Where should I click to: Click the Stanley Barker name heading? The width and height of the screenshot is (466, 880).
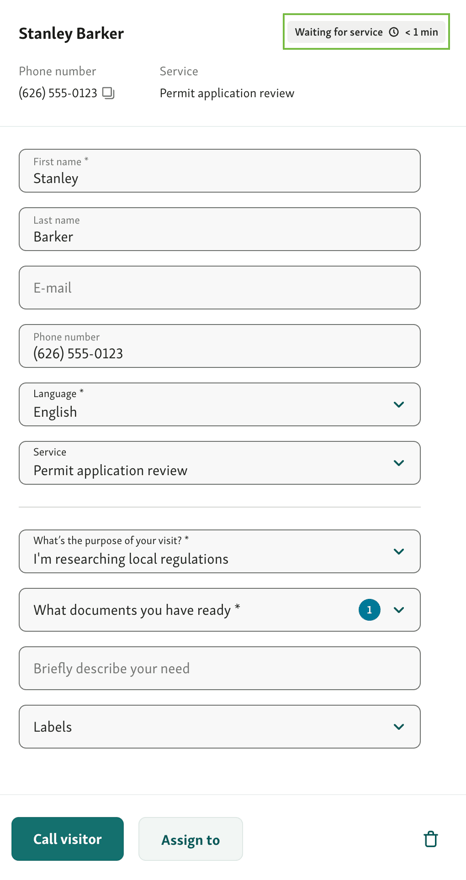(x=71, y=34)
